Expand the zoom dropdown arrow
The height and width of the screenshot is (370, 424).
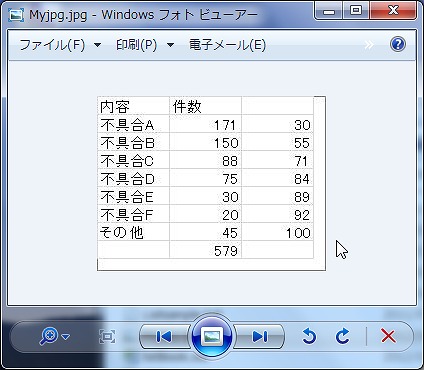66,337
